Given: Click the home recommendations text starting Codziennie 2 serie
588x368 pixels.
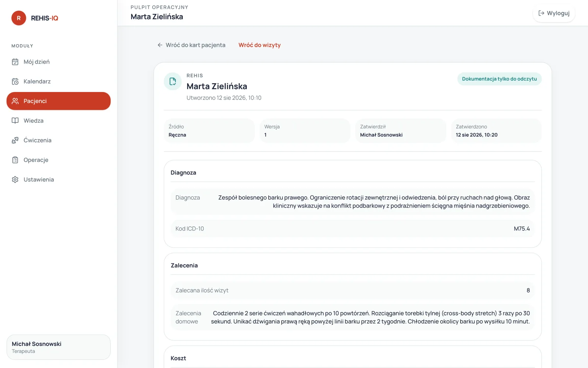Looking at the screenshot, I should click(x=370, y=317).
